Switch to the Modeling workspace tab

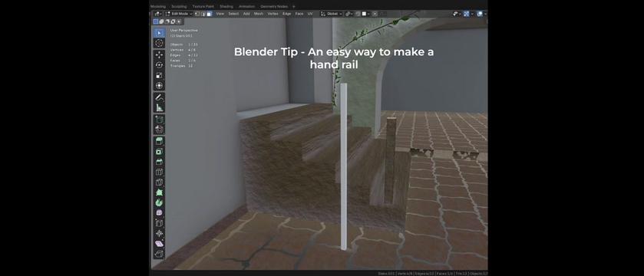pyautogui.click(x=158, y=7)
